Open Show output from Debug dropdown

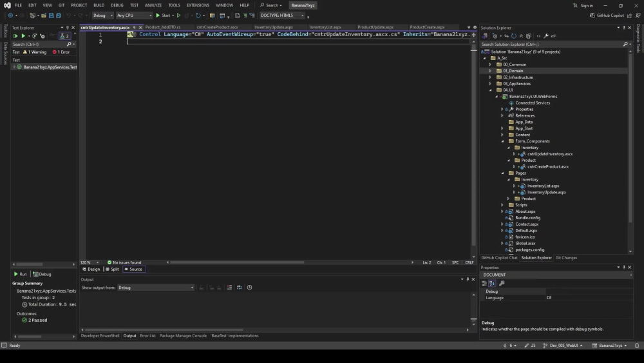click(x=156, y=288)
